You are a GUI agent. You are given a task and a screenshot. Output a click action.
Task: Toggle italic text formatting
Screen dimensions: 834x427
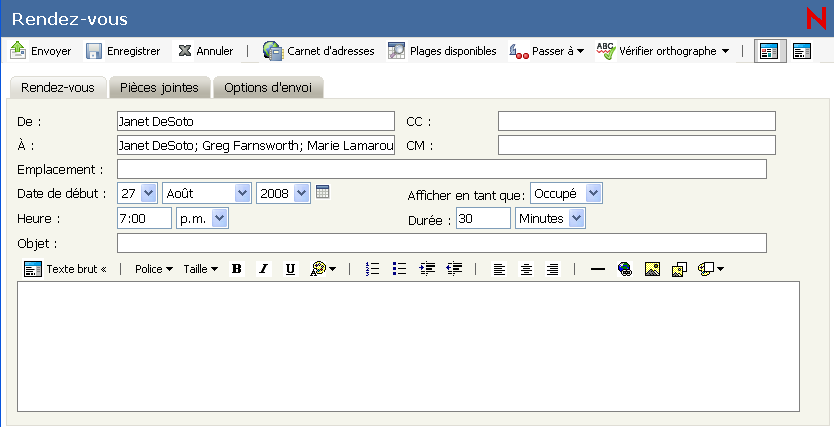pos(264,269)
